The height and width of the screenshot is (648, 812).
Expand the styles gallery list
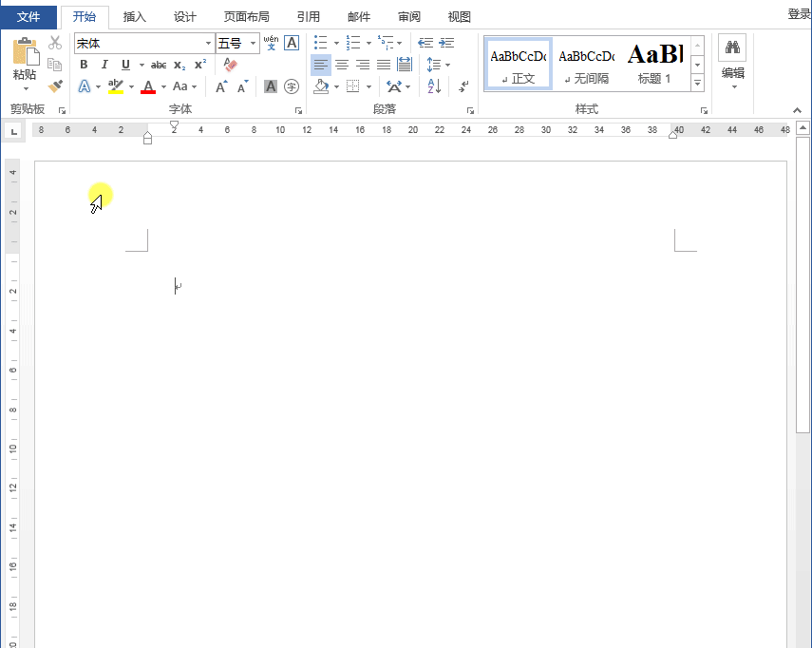[698, 84]
